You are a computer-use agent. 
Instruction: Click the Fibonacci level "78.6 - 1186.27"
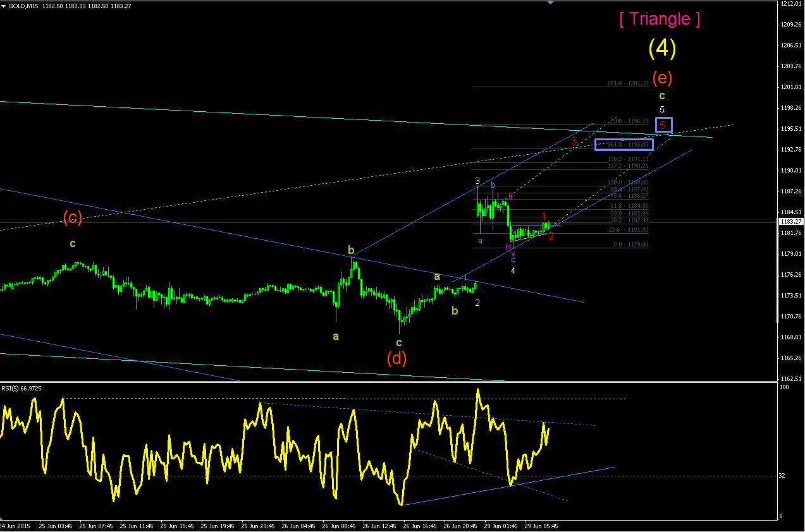[x=629, y=196]
